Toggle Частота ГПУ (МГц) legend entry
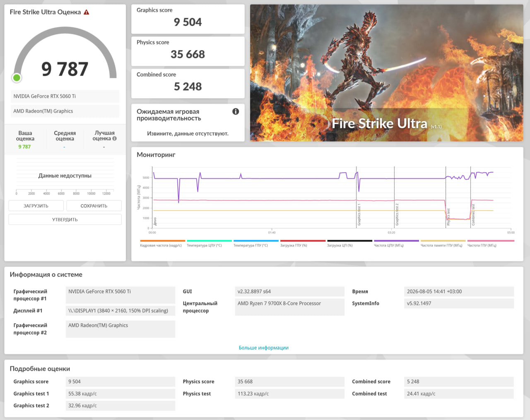Image resolution: width=530 pixels, height=420 pixels. (x=491, y=243)
